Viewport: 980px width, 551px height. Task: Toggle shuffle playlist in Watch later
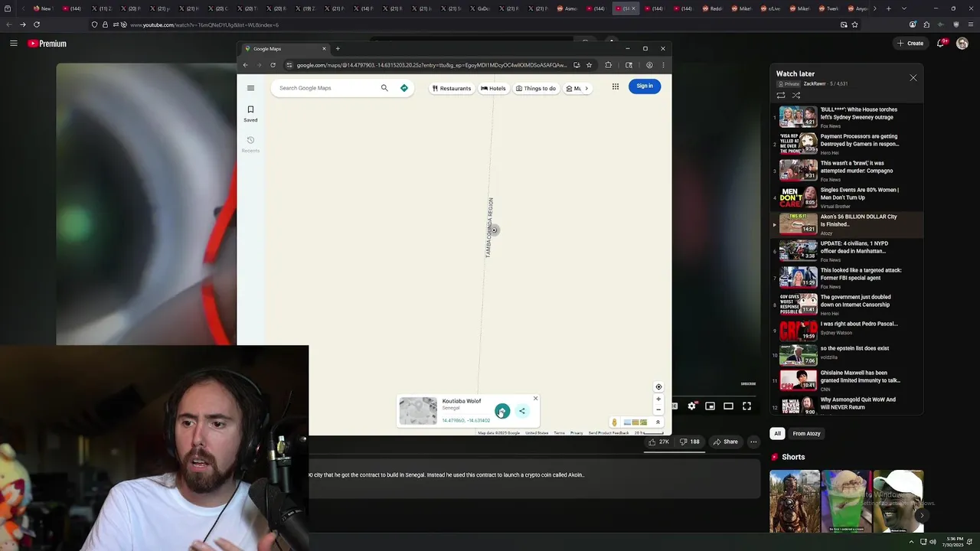point(796,96)
